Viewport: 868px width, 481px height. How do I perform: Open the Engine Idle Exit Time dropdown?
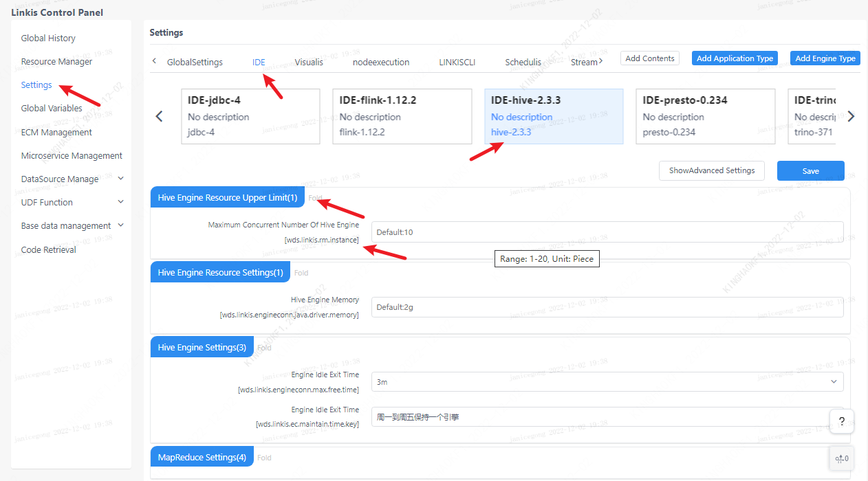(x=834, y=381)
